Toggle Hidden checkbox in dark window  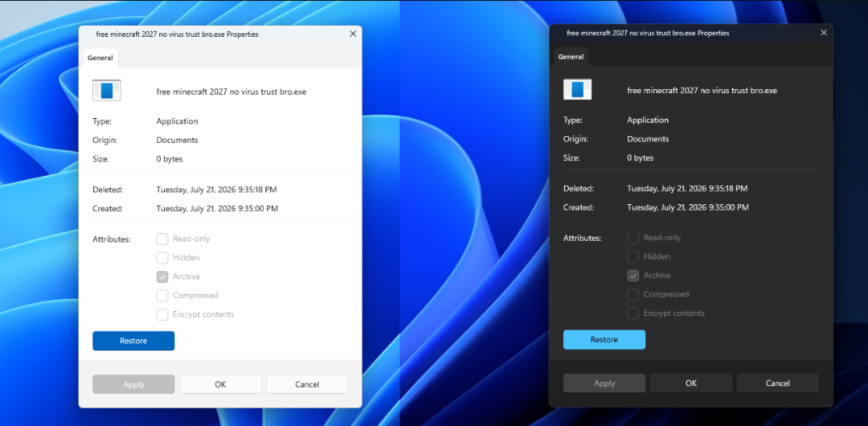click(x=633, y=256)
